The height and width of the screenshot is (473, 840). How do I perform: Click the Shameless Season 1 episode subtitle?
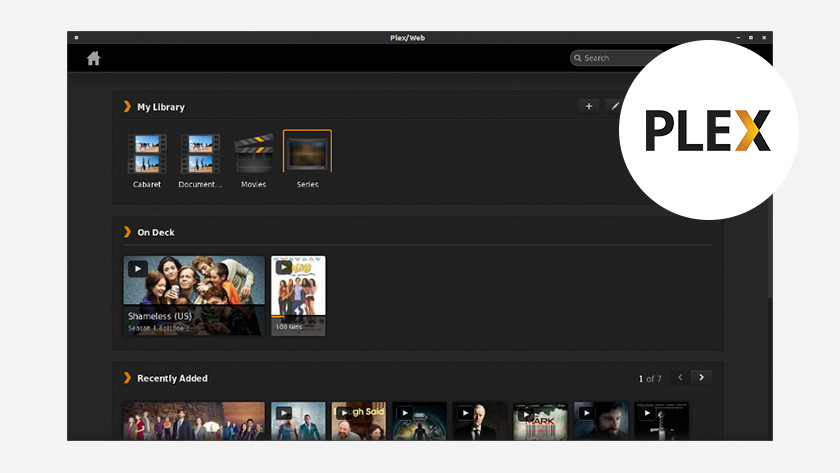(159, 328)
